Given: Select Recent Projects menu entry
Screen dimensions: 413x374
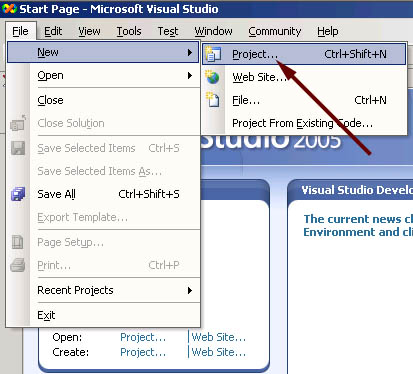Looking at the screenshot, I should [103, 290].
